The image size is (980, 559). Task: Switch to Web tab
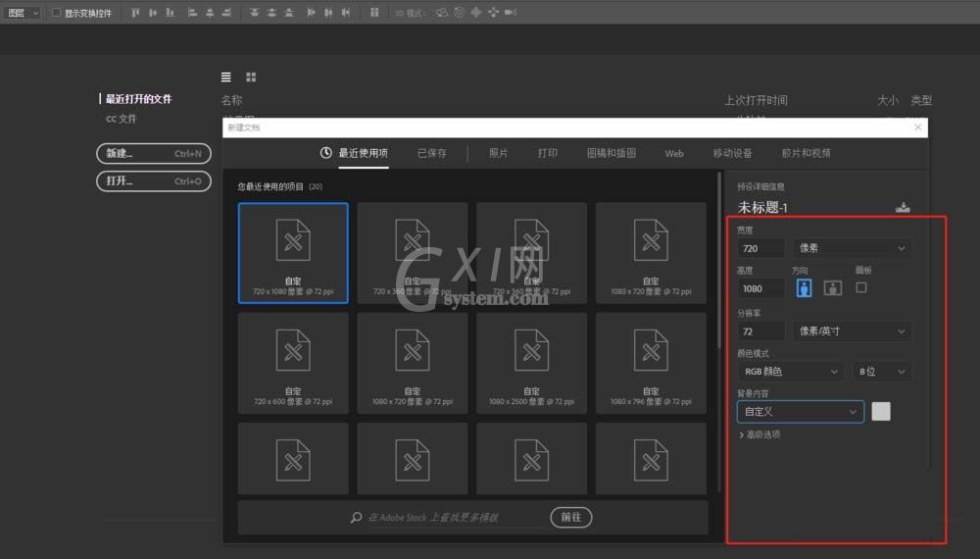point(674,153)
